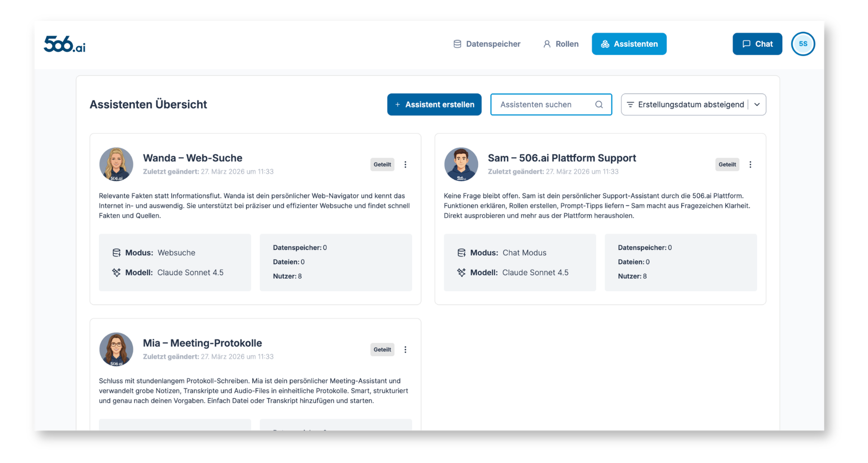868x463 pixels.
Task: Click Sam's avatar picture
Action: (461, 164)
